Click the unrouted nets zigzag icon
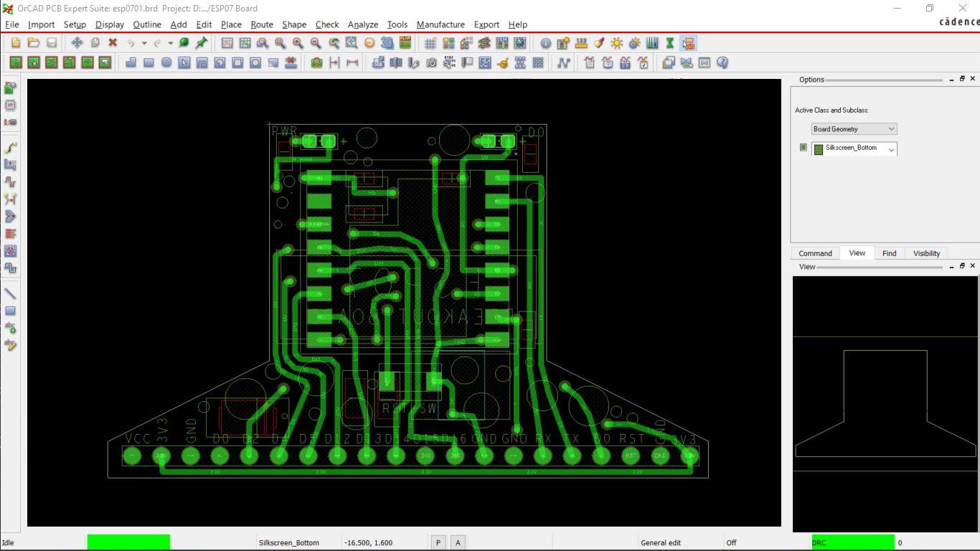 click(563, 62)
